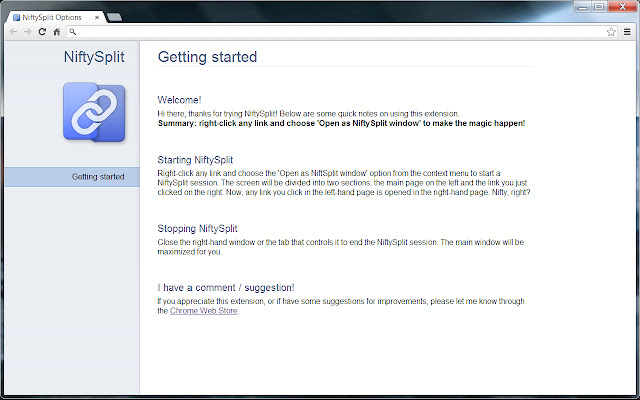Viewport: 640px width, 400px height.
Task: Click the Stopping NiftySplit heading
Action: coord(198,229)
